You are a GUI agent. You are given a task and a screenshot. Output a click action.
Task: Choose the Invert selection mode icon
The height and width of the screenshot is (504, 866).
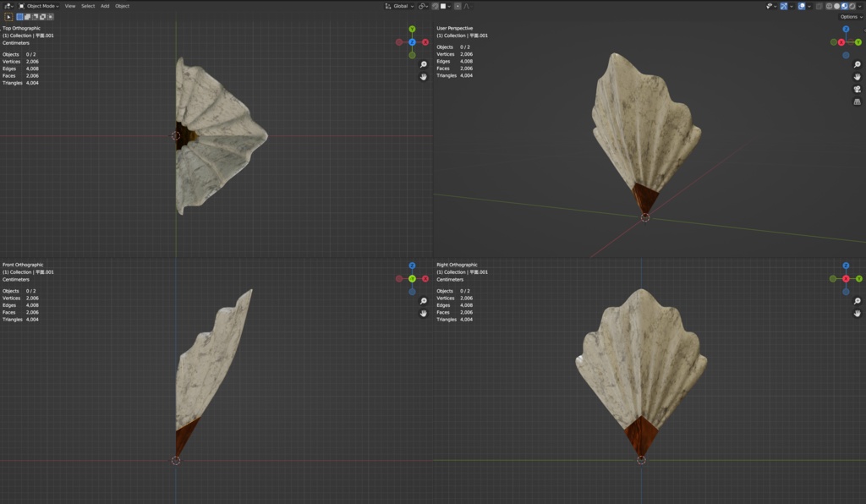click(x=42, y=17)
